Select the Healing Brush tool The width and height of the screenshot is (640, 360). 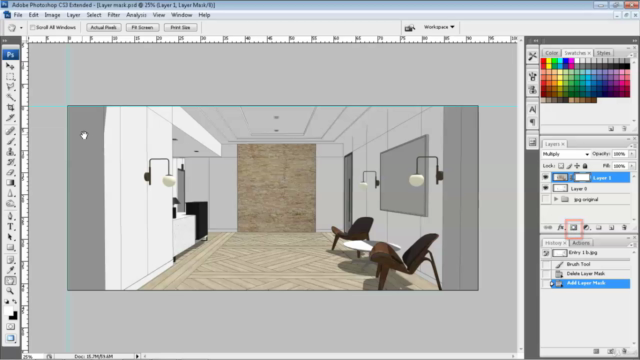[x=10, y=131]
